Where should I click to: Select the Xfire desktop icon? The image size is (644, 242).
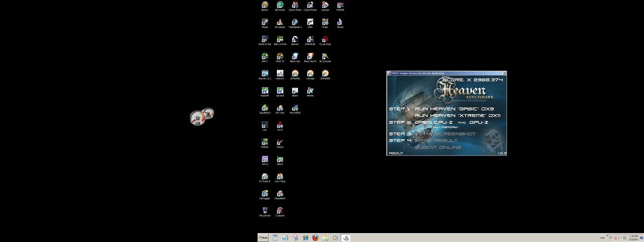click(x=310, y=23)
